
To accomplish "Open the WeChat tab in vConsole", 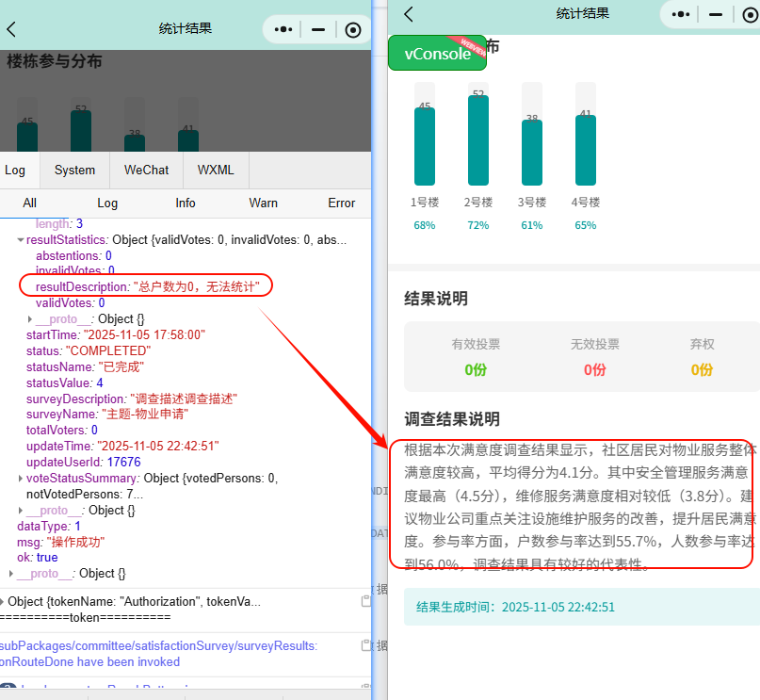I will tap(146, 171).
